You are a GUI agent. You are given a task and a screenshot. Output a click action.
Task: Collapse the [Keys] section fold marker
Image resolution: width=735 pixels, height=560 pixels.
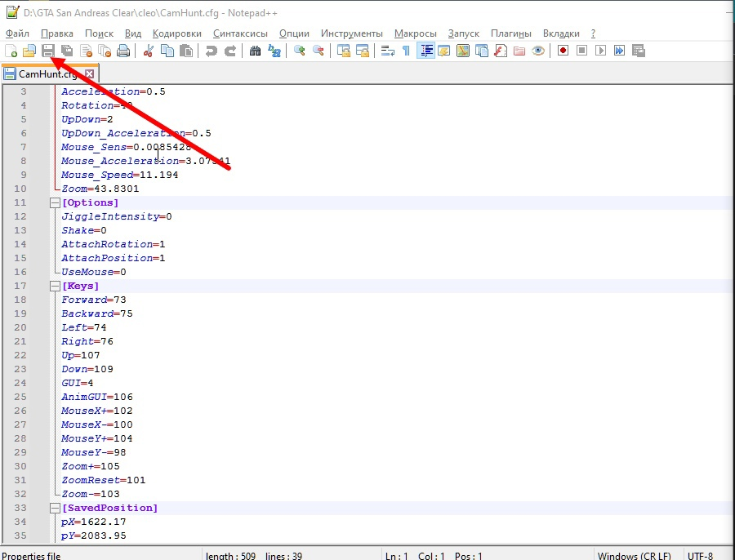(x=55, y=286)
